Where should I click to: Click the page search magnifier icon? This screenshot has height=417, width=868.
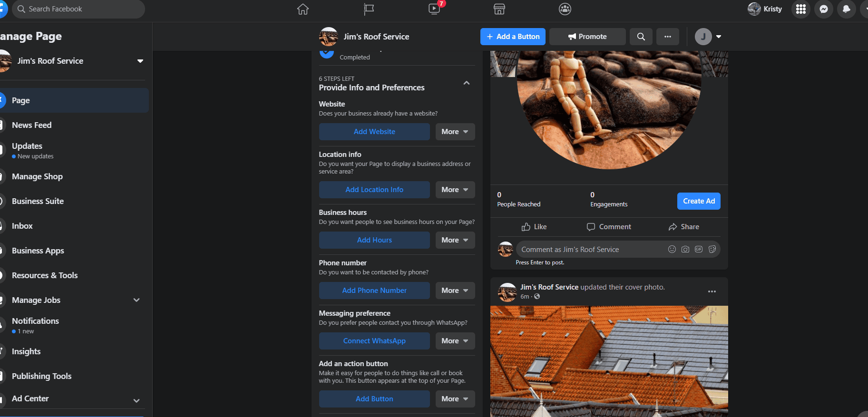click(x=641, y=37)
